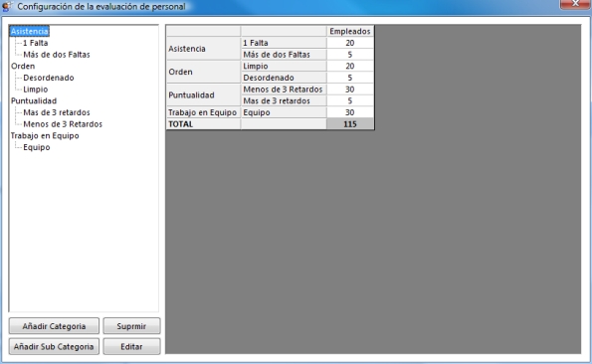
Task: Click Mas de 3 retardos grid cell
Action: 284,101
